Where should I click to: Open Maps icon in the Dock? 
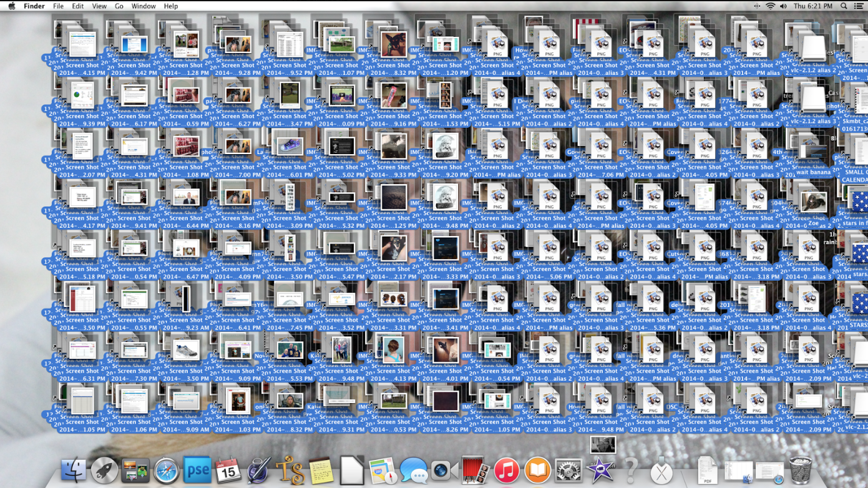tap(383, 471)
